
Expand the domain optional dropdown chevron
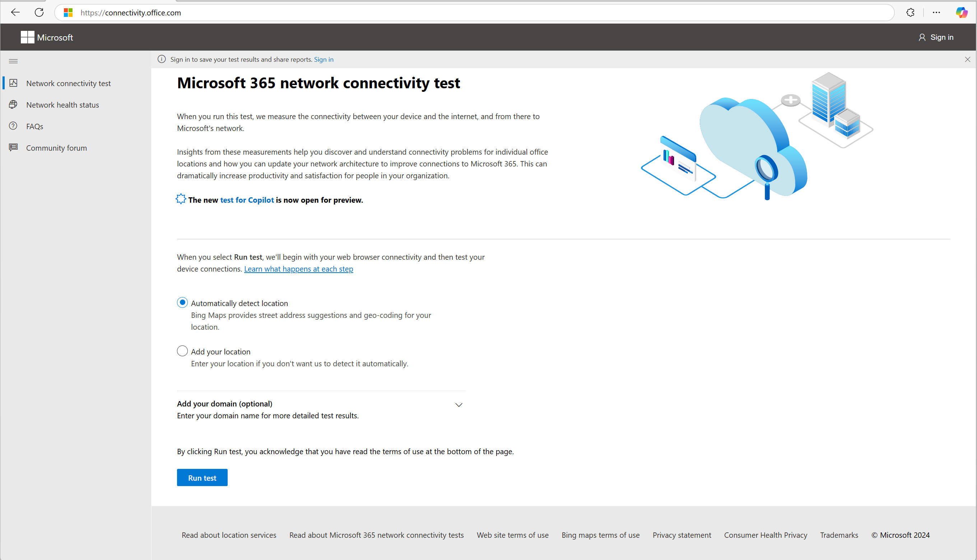tap(460, 404)
